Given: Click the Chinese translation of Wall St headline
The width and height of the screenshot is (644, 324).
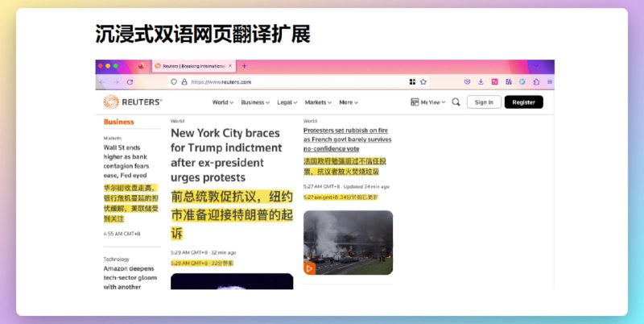Looking at the screenshot, I should [131, 203].
